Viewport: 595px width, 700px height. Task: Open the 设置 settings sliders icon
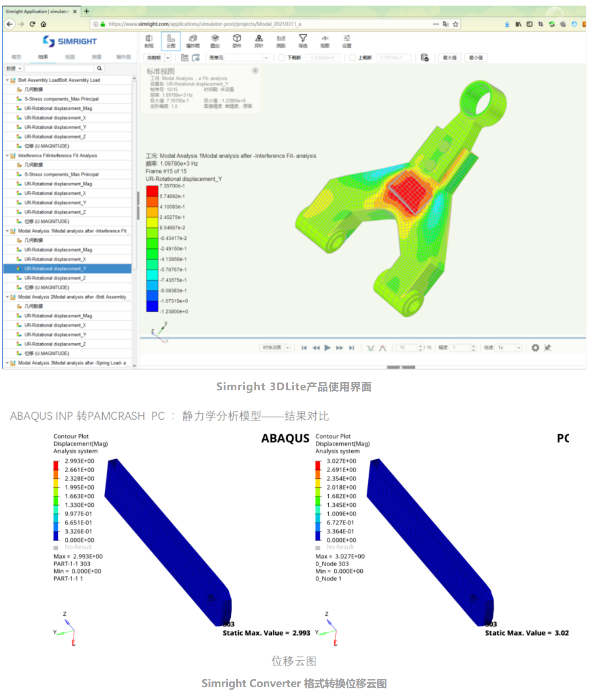(347, 41)
